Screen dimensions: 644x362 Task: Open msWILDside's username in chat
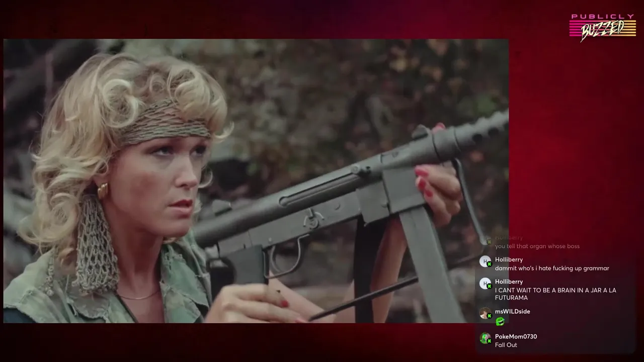[512, 311]
